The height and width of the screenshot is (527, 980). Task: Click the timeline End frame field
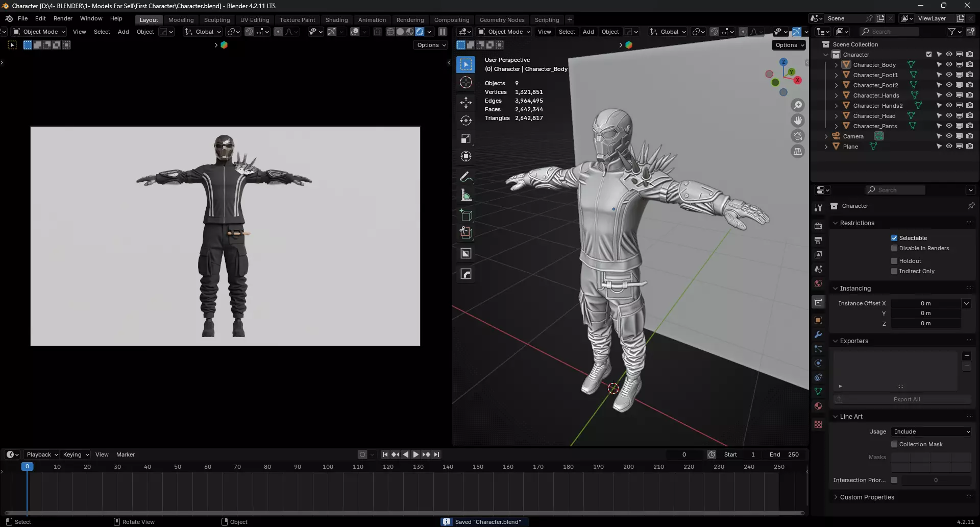(785, 454)
